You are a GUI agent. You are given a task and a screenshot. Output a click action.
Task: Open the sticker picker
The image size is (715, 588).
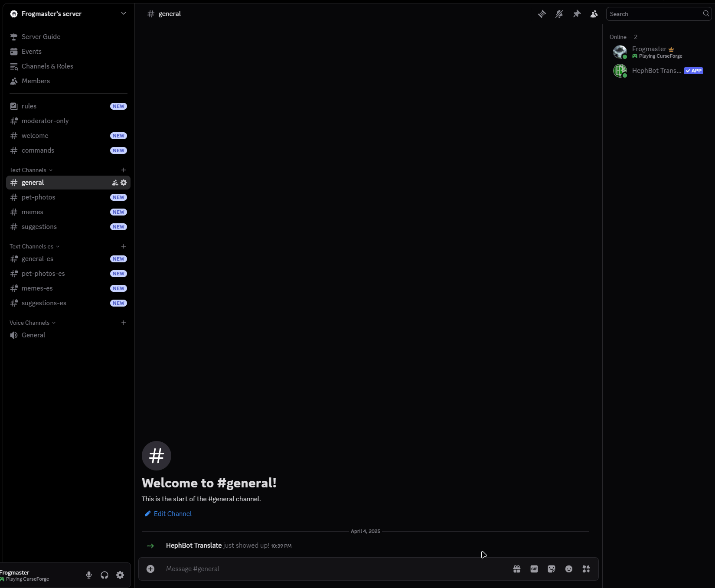552,569
